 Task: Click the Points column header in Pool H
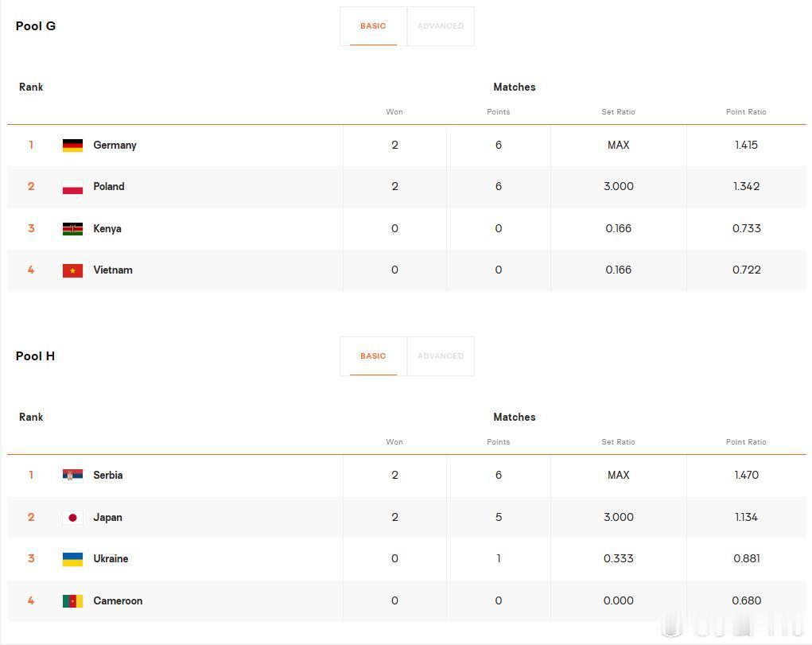click(x=498, y=442)
